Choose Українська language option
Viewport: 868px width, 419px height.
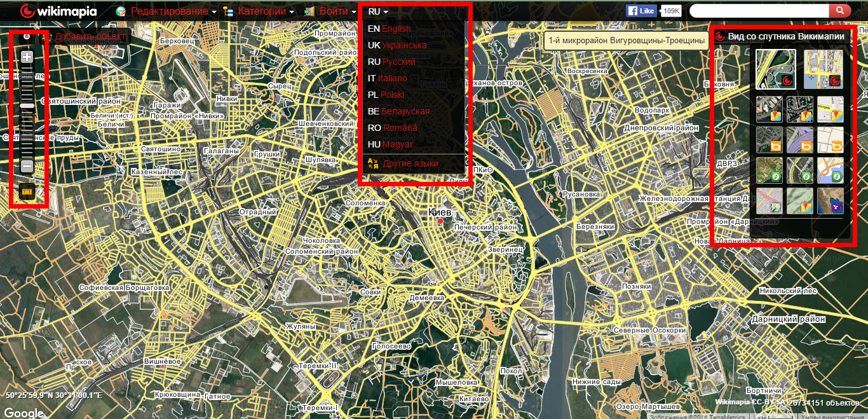404,45
